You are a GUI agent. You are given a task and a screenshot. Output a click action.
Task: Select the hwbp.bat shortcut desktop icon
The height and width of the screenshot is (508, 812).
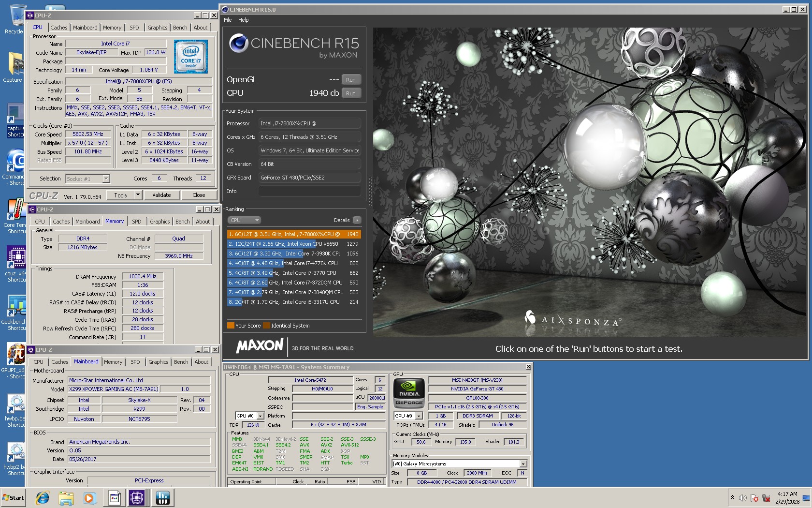[x=16, y=410]
